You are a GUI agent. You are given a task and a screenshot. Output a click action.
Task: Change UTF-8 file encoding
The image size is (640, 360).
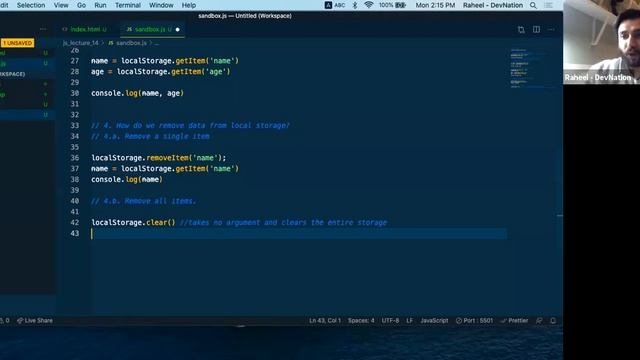point(390,320)
